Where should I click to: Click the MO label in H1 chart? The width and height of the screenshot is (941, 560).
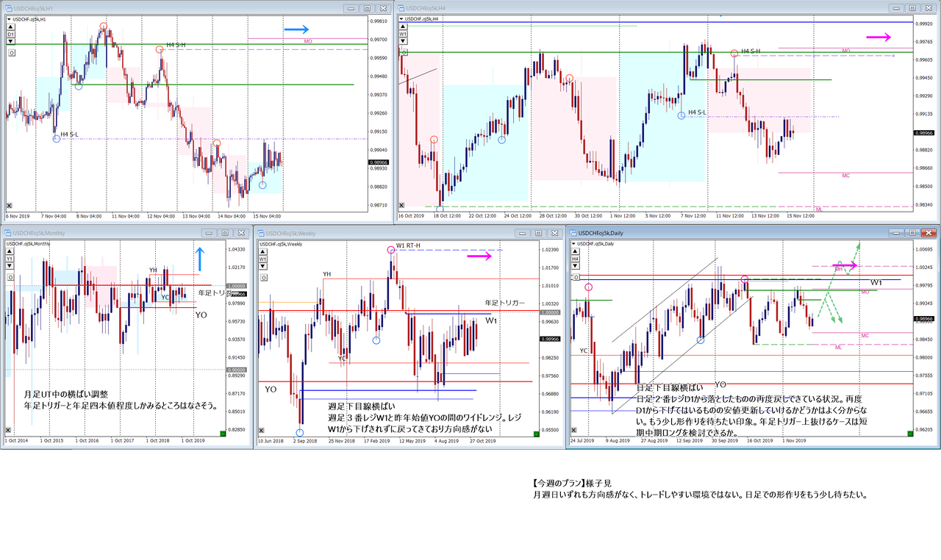point(308,42)
